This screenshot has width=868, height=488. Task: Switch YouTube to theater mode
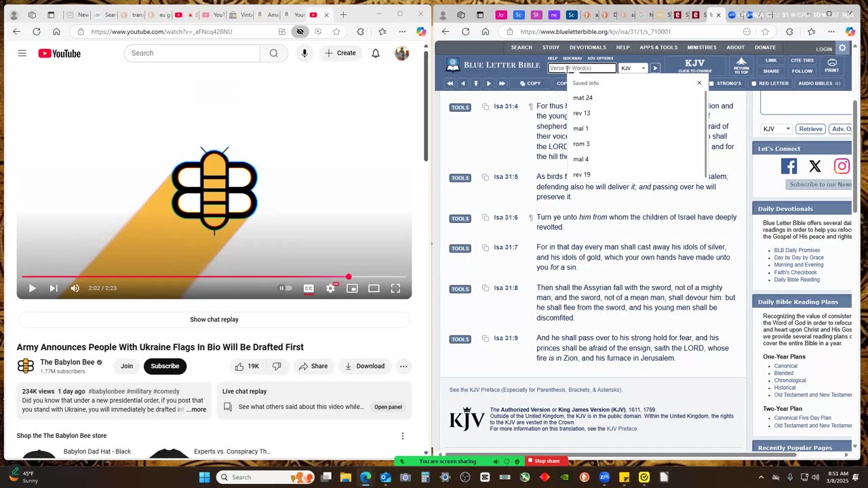[374, 288]
